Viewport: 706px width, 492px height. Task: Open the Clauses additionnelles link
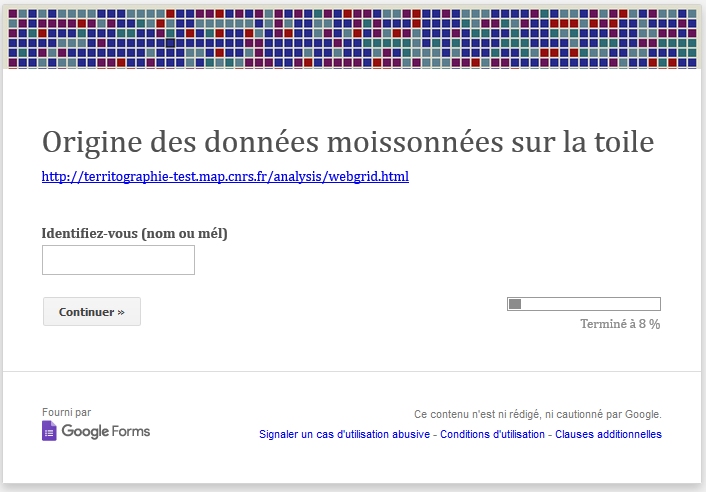pos(608,434)
